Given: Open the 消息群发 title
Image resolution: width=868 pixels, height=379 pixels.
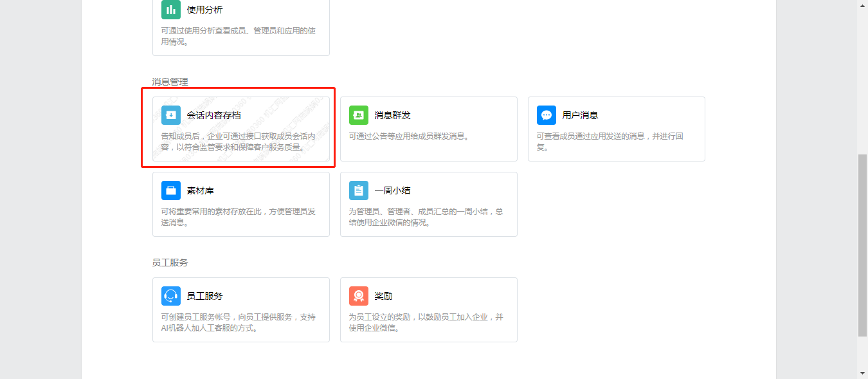Looking at the screenshot, I should coord(392,115).
